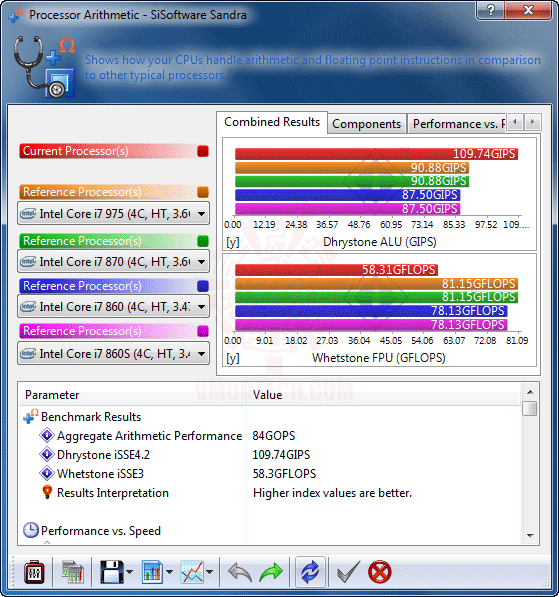Click the bar chart view icon
559x597 pixels.
coord(152,572)
